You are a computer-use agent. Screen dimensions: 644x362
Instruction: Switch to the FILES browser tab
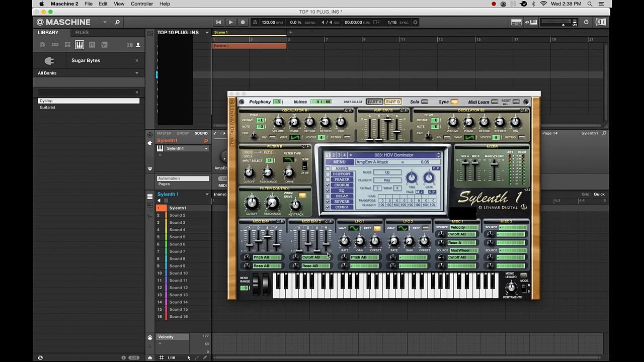82,33
